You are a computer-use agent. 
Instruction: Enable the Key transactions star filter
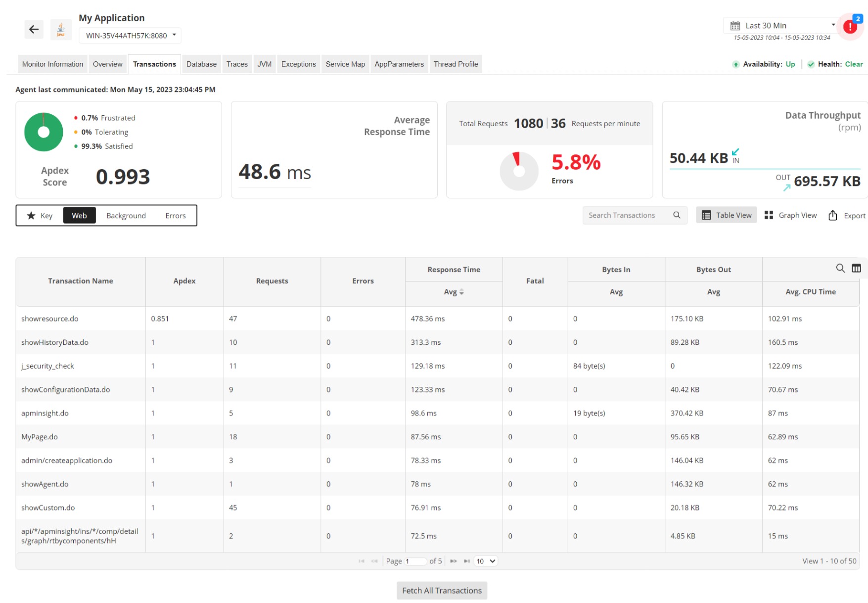[x=40, y=215]
